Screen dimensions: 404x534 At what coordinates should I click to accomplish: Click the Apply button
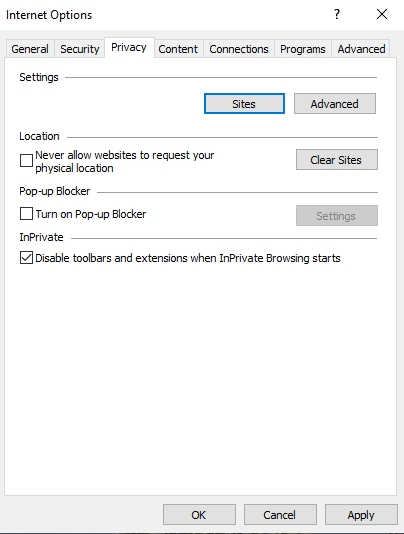click(x=361, y=515)
